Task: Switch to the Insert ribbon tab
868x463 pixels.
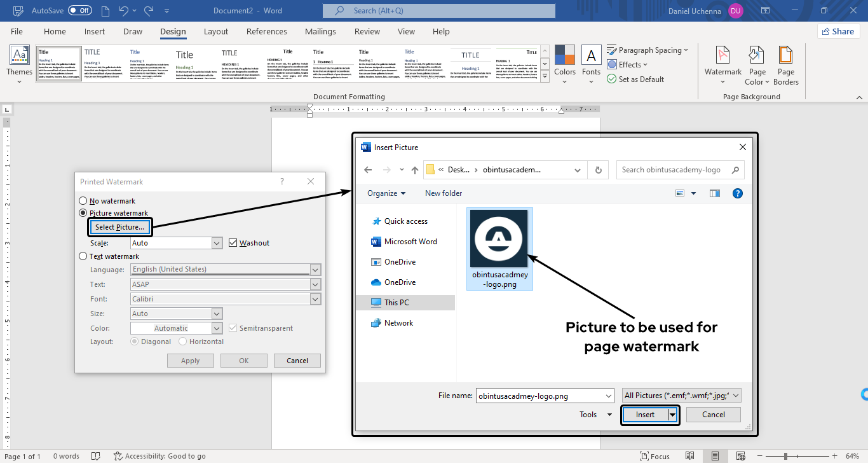Action: click(x=95, y=31)
